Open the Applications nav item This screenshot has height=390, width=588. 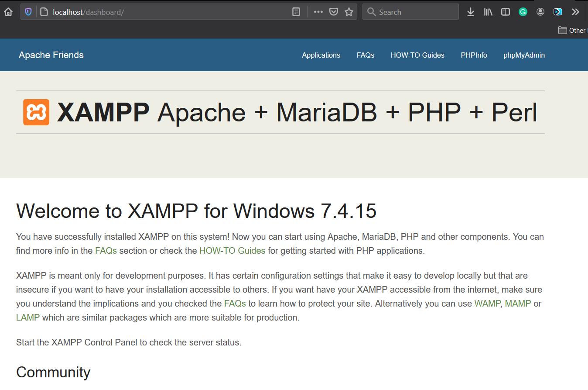click(x=321, y=55)
